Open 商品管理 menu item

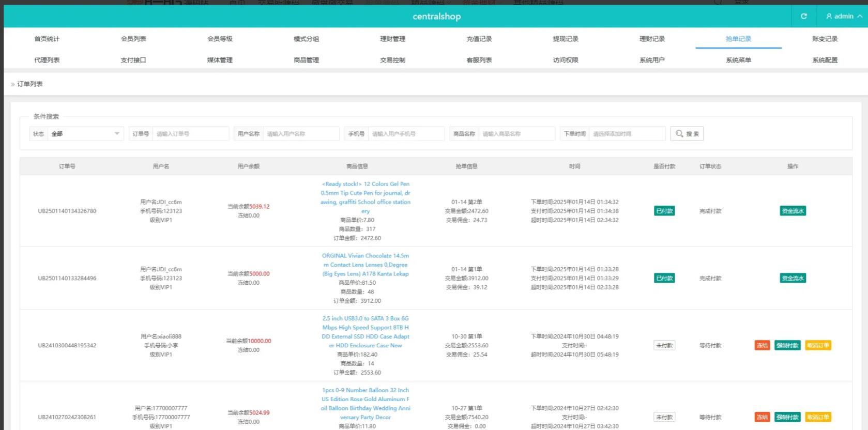click(306, 60)
